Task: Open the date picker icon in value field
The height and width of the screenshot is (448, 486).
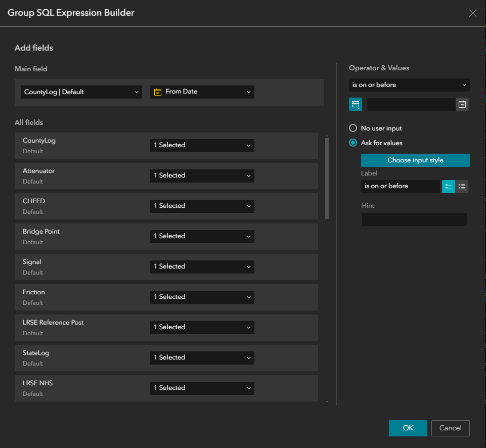Action: [462, 104]
